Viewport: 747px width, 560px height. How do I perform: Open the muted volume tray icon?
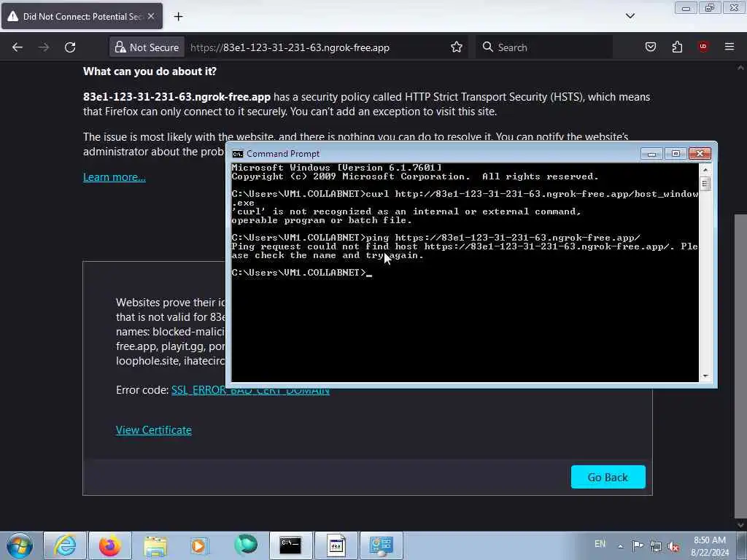tap(673, 546)
